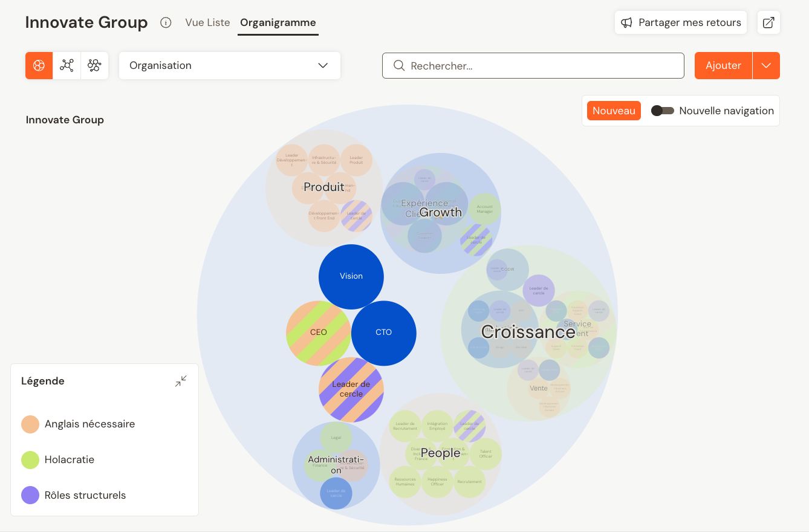The image size is (809, 532).
Task: Open the Croissance circle label
Action: tap(528, 331)
